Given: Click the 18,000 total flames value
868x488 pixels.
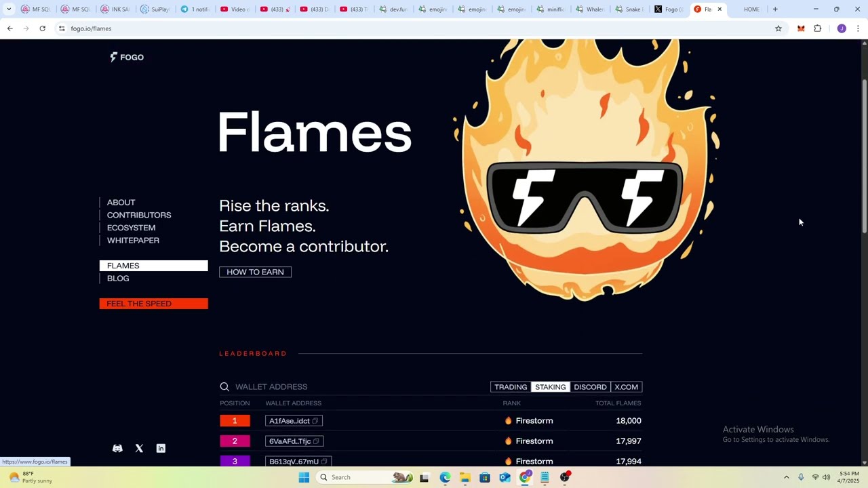Looking at the screenshot, I should [x=629, y=421].
